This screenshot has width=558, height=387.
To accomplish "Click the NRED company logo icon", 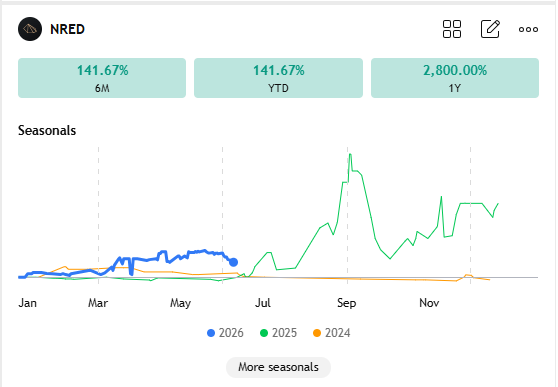I will (30, 29).
